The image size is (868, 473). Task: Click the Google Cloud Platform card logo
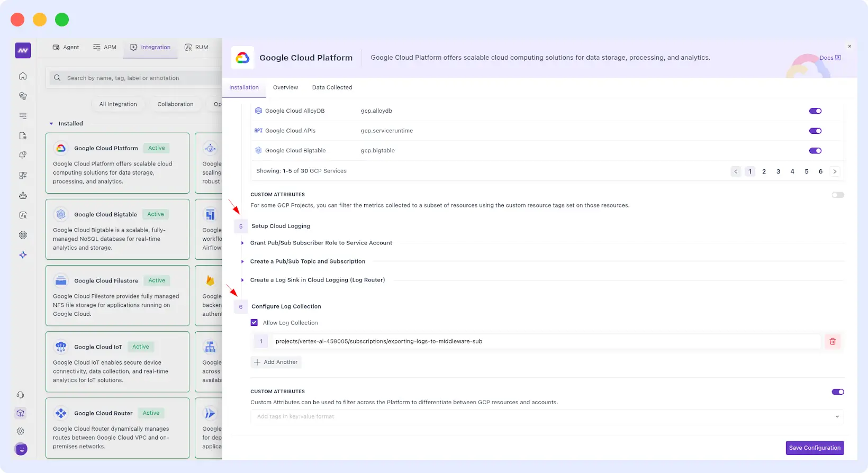point(61,148)
